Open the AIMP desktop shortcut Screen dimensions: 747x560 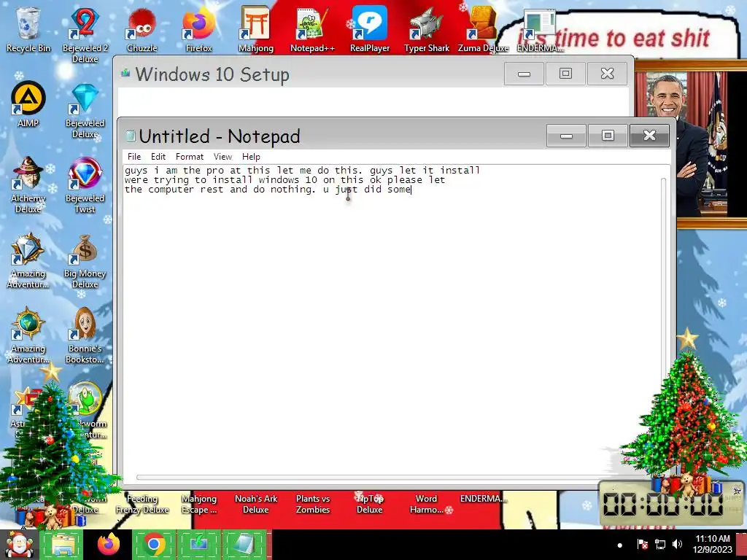28,104
